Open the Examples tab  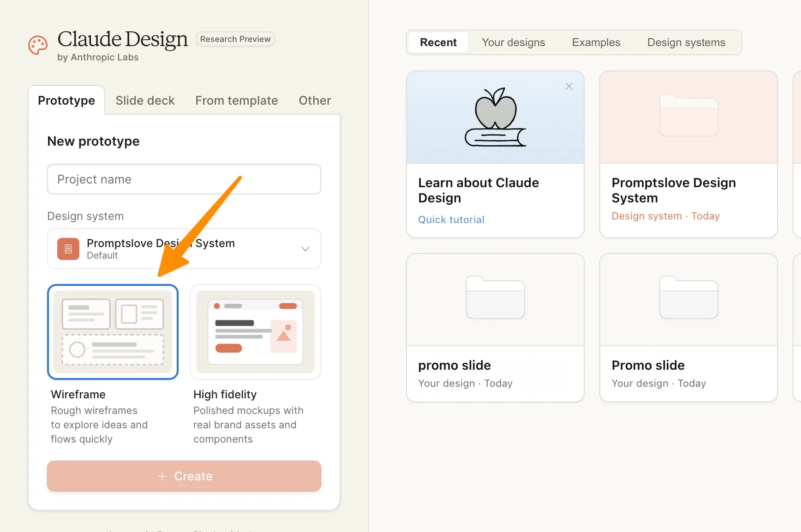click(596, 42)
